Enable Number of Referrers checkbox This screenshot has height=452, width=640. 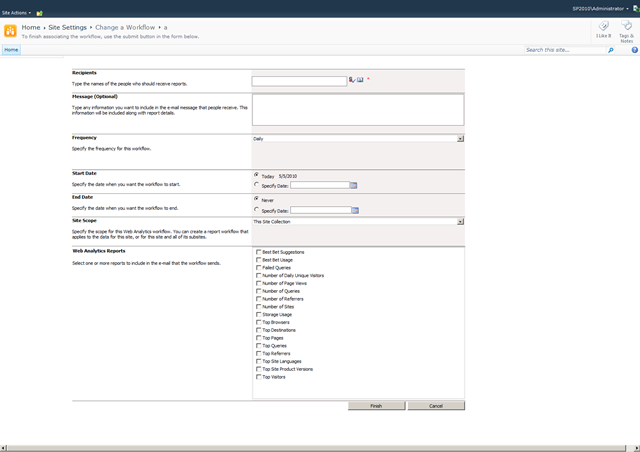[258, 298]
